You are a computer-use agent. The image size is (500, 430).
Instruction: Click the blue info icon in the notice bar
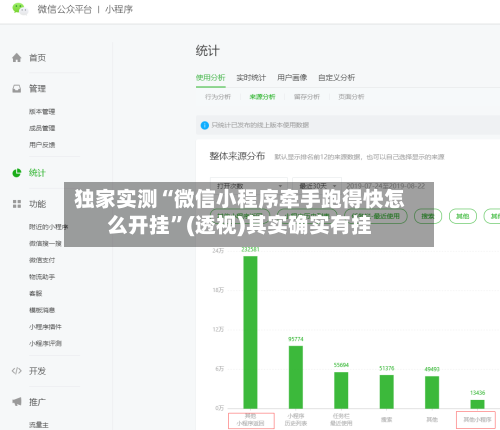click(x=204, y=125)
